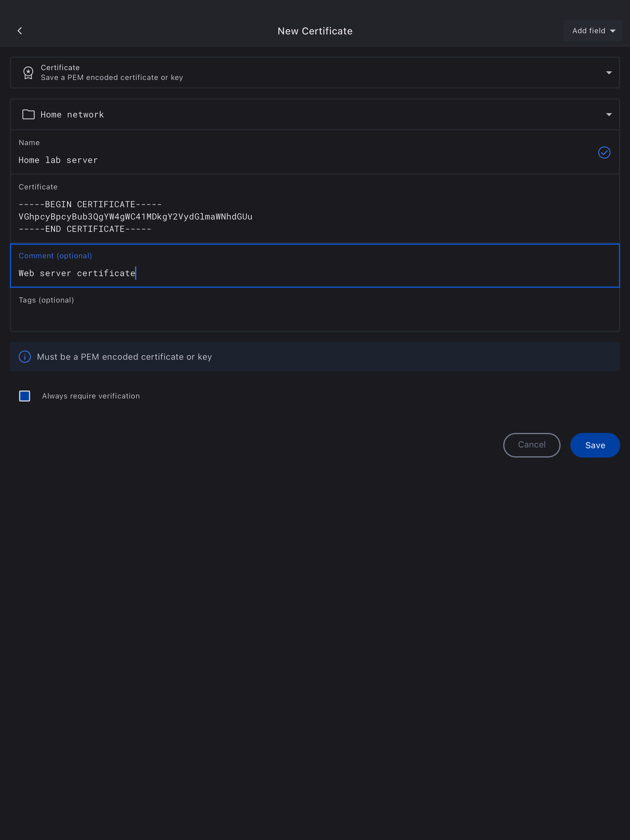Click the New Certificate page title
Viewport: 630px width, 840px height.
coord(315,31)
